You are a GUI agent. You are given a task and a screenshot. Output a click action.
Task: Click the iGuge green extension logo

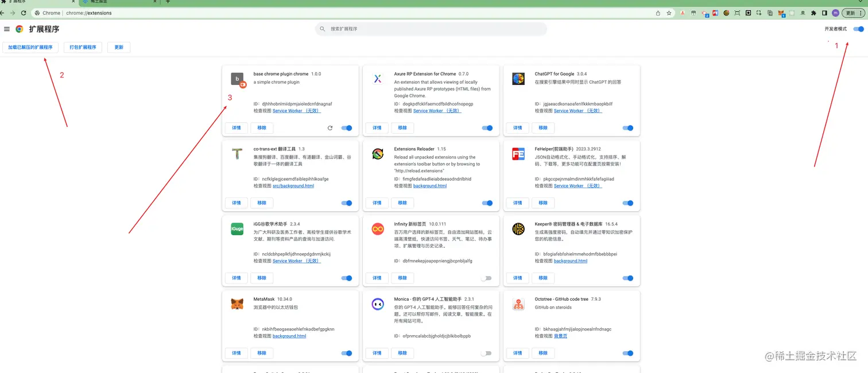point(237,229)
